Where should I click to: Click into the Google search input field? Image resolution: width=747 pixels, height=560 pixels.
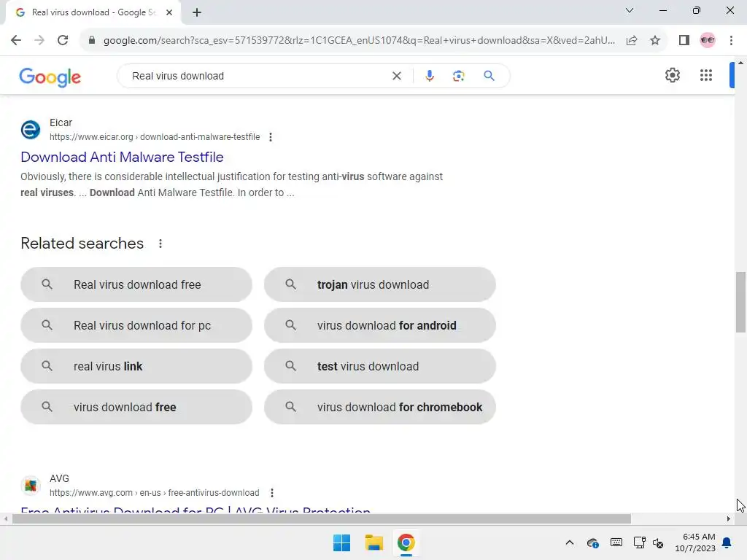point(258,76)
